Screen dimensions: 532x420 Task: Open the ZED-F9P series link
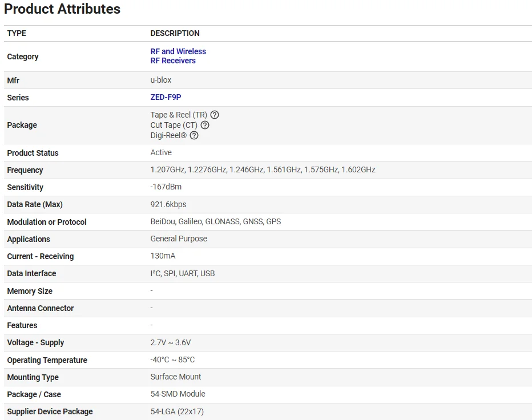[x=166, y=97]
